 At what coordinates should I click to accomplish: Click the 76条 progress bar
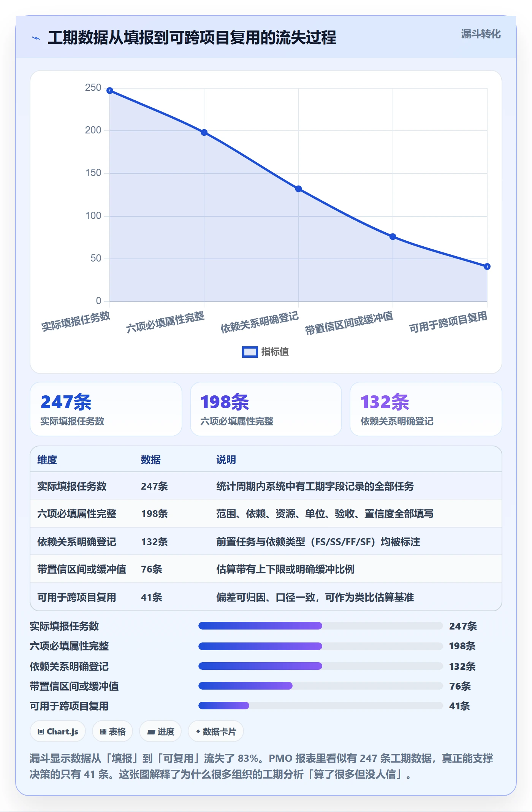[x=321, y=686]
